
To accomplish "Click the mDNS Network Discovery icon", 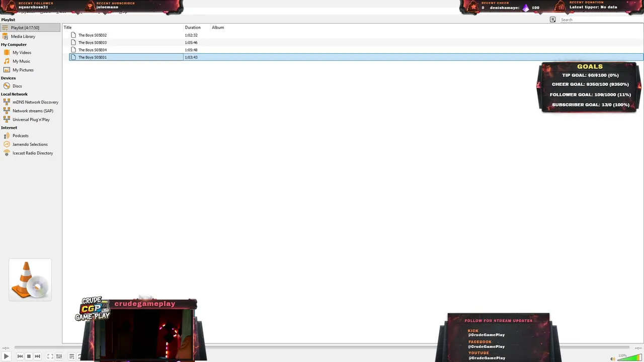I will point(7,102).
